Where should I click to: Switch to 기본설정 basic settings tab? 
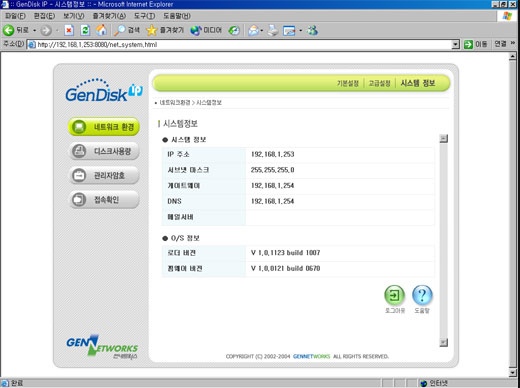click(347, 83)
